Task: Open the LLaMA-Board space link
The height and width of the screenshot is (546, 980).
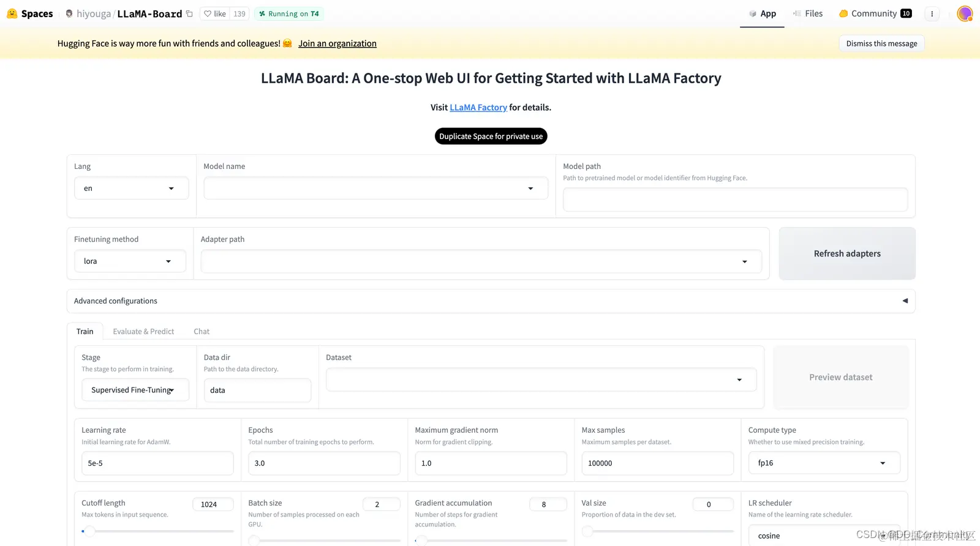Action: 149,13
